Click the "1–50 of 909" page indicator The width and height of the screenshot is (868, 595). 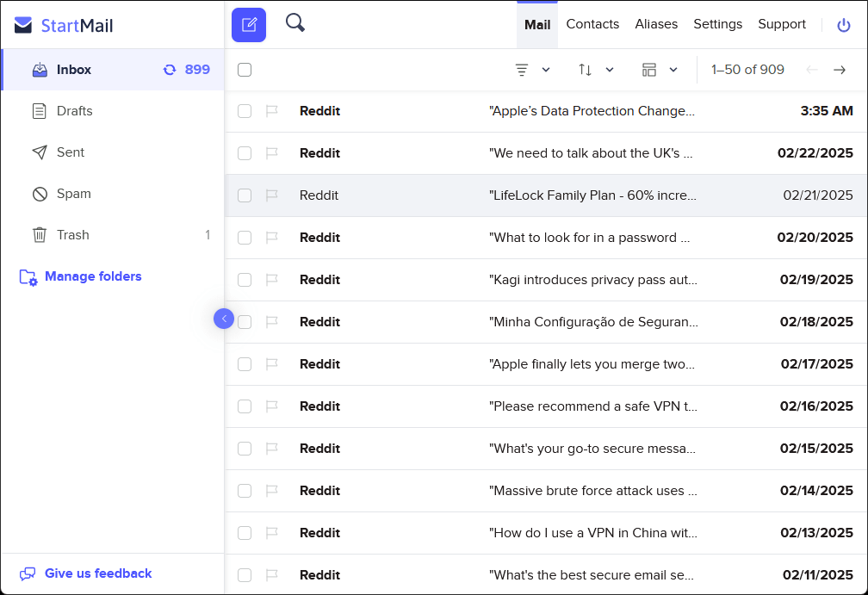(747, 70)
